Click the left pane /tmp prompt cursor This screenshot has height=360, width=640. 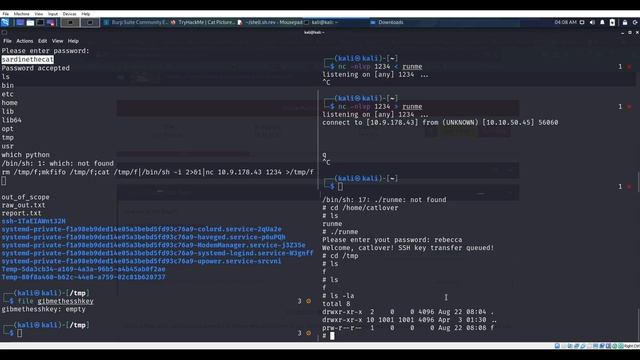tap(20, 333)
